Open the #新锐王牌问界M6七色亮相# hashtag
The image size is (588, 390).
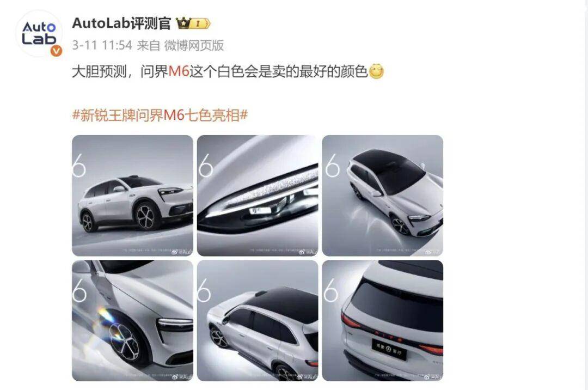tap(160, 115)
